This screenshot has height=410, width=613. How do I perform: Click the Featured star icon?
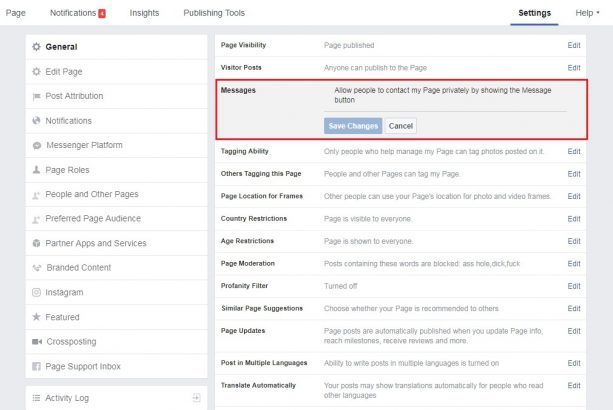click(37, 317)
